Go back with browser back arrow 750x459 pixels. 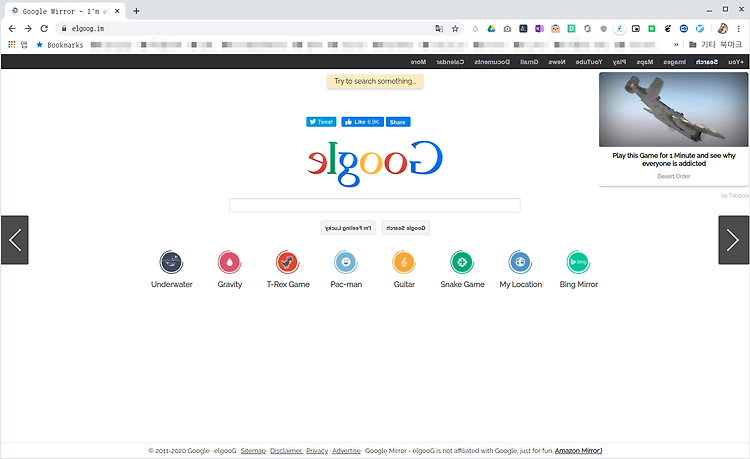pyautogui.click(x=12, y=29)
